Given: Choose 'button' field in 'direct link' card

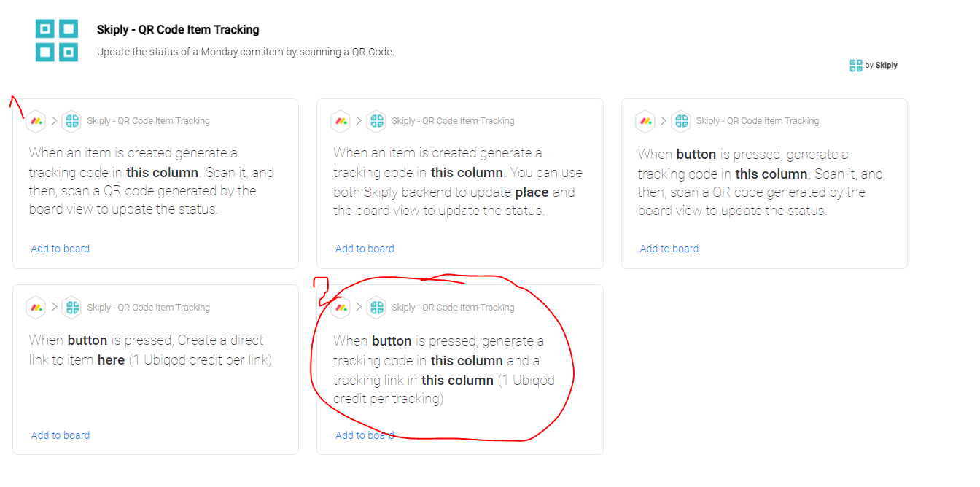Looking at the screenshot, I should pos(87,340).
